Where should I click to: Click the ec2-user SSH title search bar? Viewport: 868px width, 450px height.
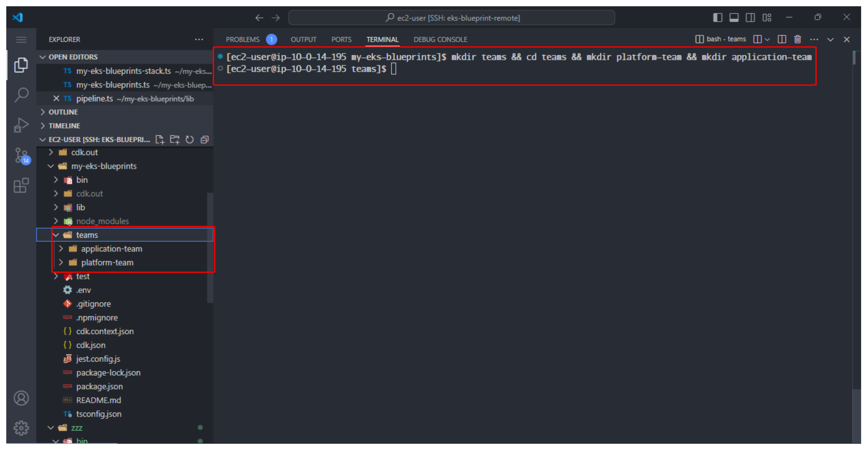coord(452,18)
